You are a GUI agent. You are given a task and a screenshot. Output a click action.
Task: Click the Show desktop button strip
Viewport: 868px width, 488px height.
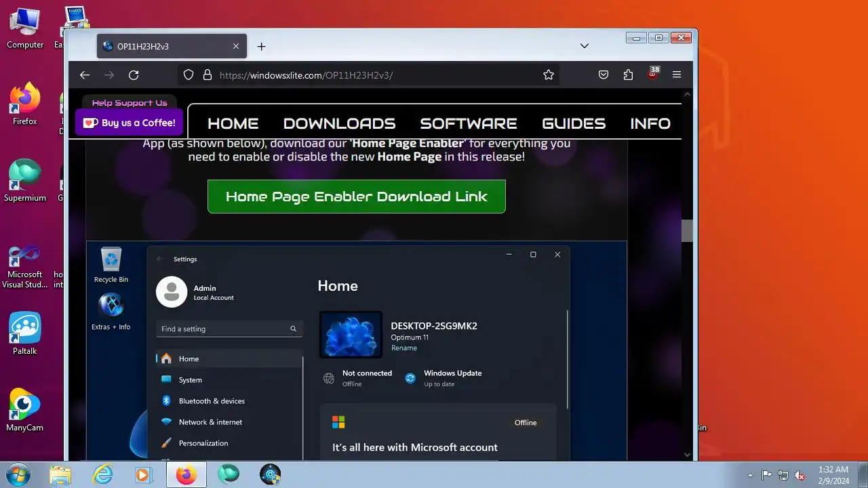[863, 474]
